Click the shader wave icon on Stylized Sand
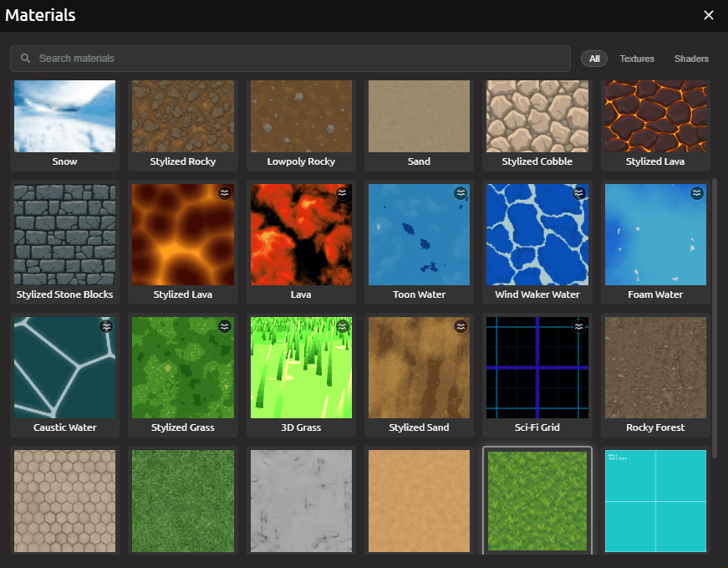728x568 pixels. 461,326
